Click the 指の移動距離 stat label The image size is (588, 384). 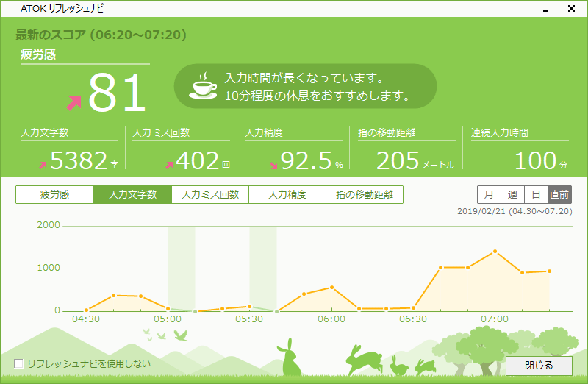pyautogui.click(x=387, y=133)
